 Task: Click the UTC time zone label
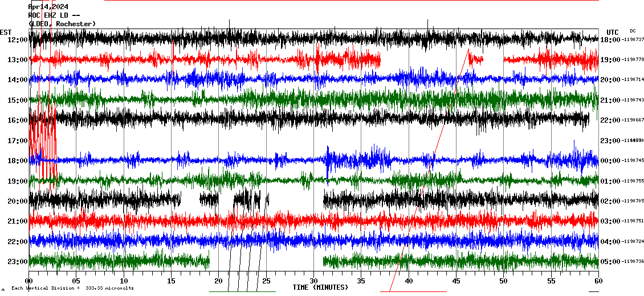(x=612, y=32)
